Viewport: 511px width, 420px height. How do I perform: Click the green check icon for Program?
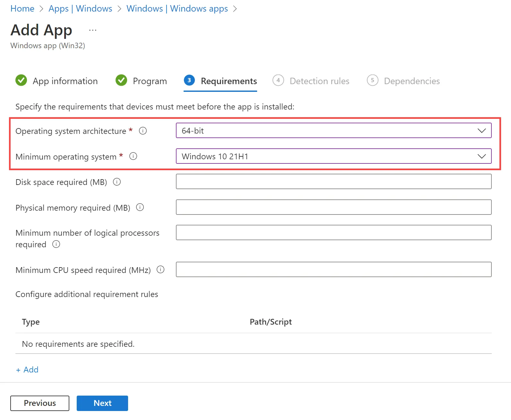click(121, 80)
